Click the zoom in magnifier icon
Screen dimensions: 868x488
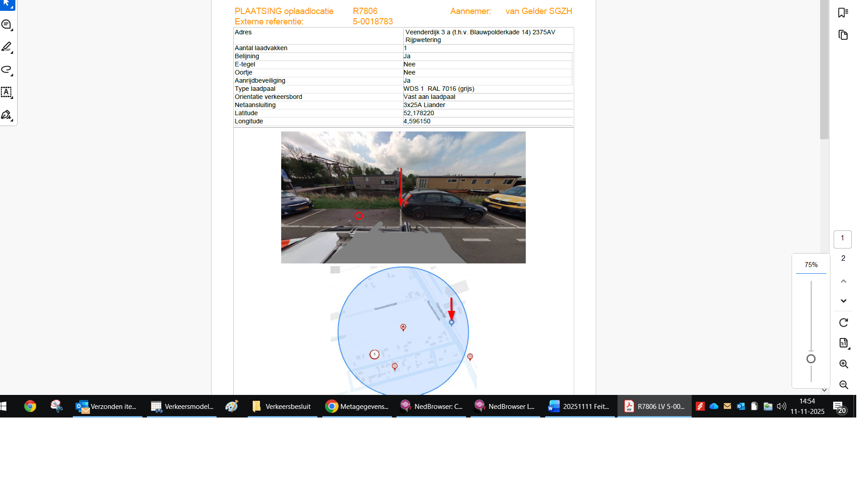pyautogui.click(x=843, y=364)
